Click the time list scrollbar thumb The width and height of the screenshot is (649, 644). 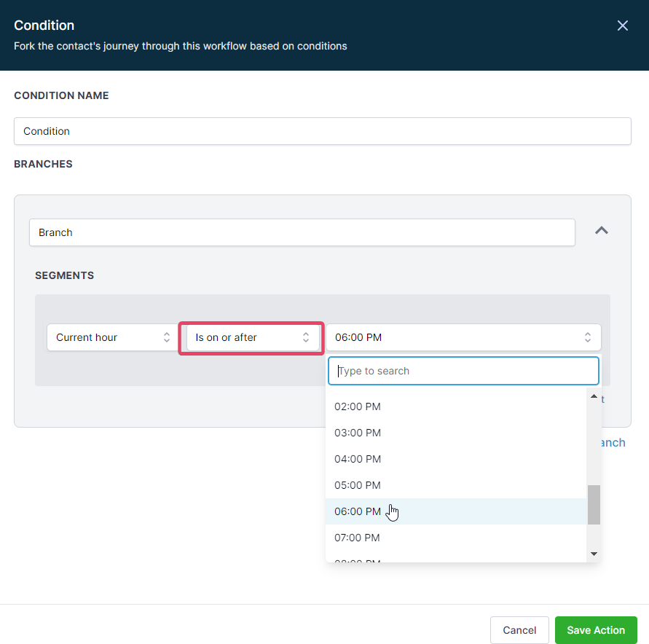click(x=594, y=504)
